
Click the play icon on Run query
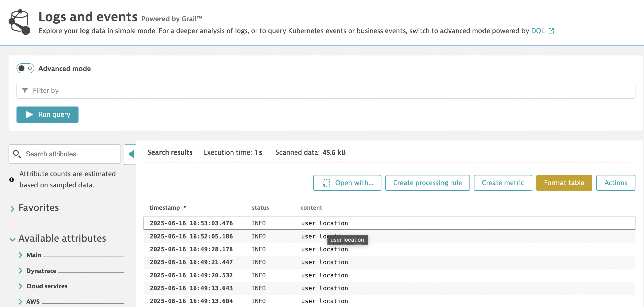click(29, 114)
